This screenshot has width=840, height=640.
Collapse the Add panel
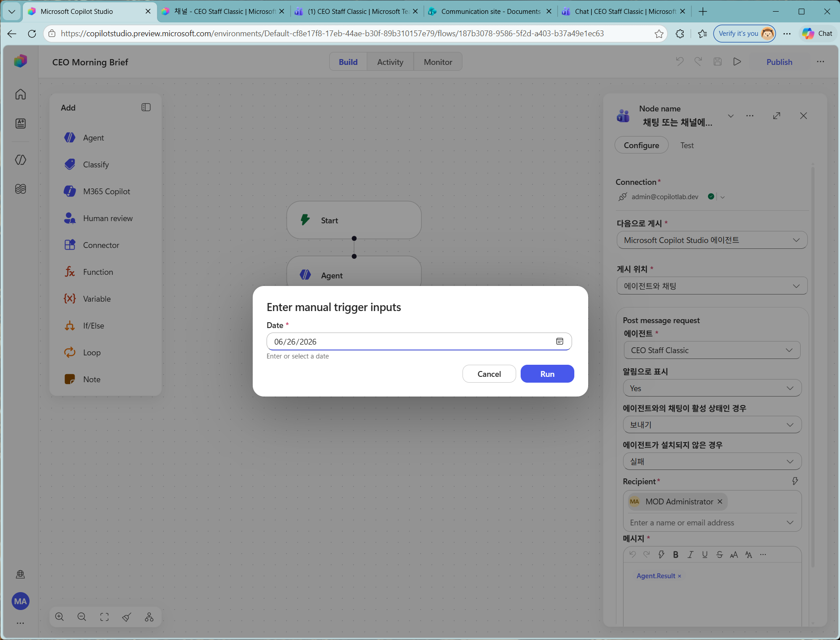pyautogui.click(x=146, y=107)
